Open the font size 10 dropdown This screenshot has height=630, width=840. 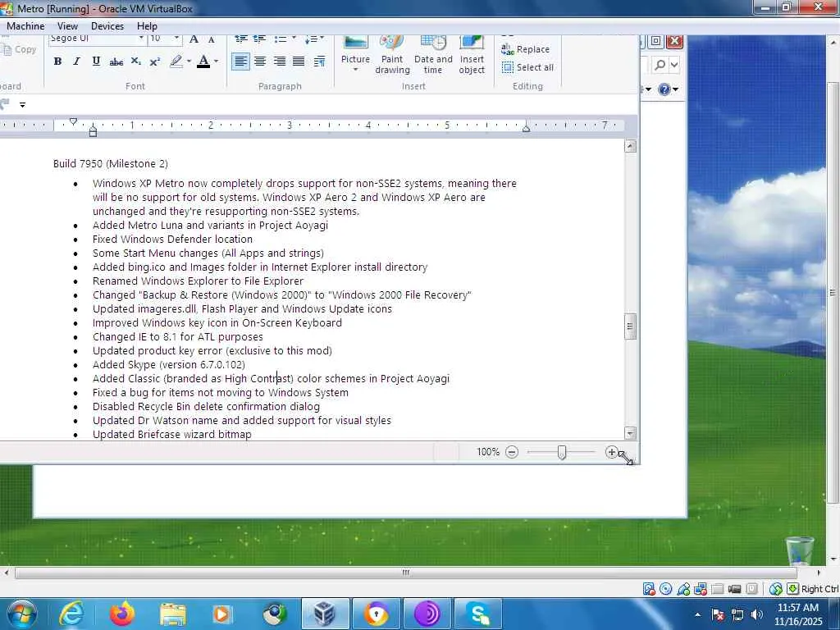tap(177, 39)
